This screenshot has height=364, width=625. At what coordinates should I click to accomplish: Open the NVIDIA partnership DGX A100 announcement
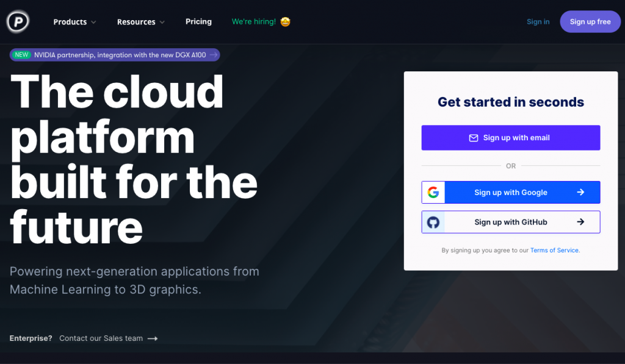(x=115, y=55)
